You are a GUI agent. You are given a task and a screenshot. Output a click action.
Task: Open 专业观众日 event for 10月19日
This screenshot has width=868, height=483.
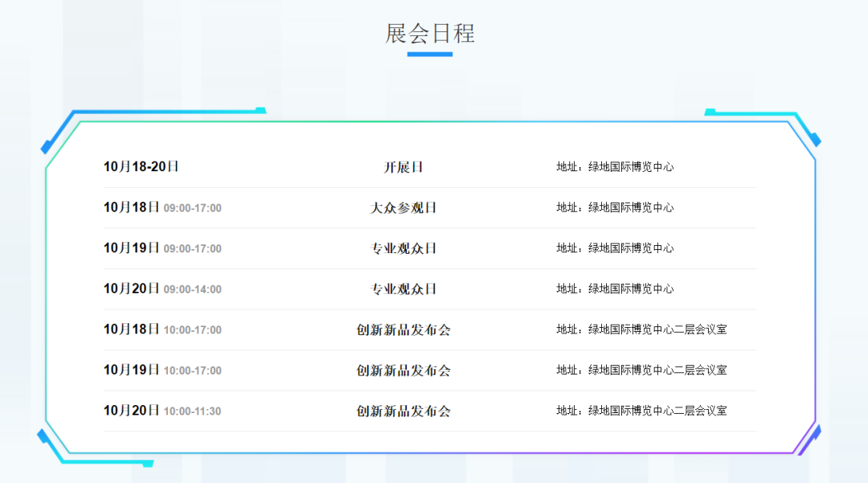(x=403, y=248)
